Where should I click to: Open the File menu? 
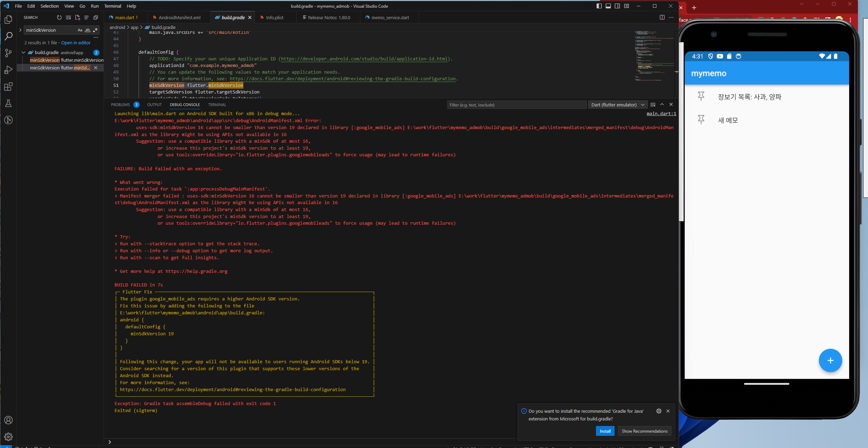pos(18,6)
